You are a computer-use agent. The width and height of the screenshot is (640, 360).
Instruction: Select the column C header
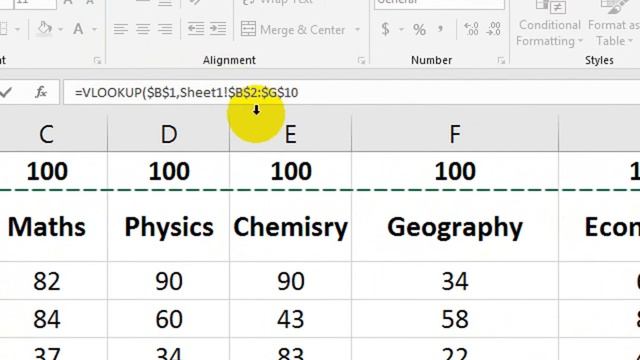pos(47,134)
